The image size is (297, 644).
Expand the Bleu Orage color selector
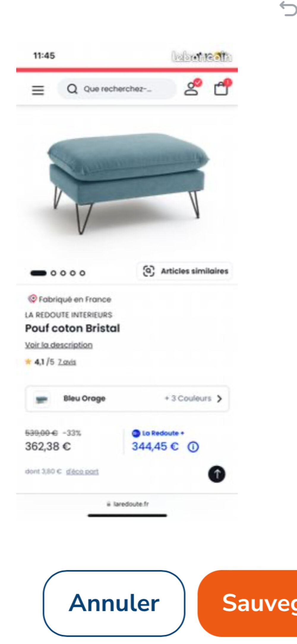click(x=127, y=399)
